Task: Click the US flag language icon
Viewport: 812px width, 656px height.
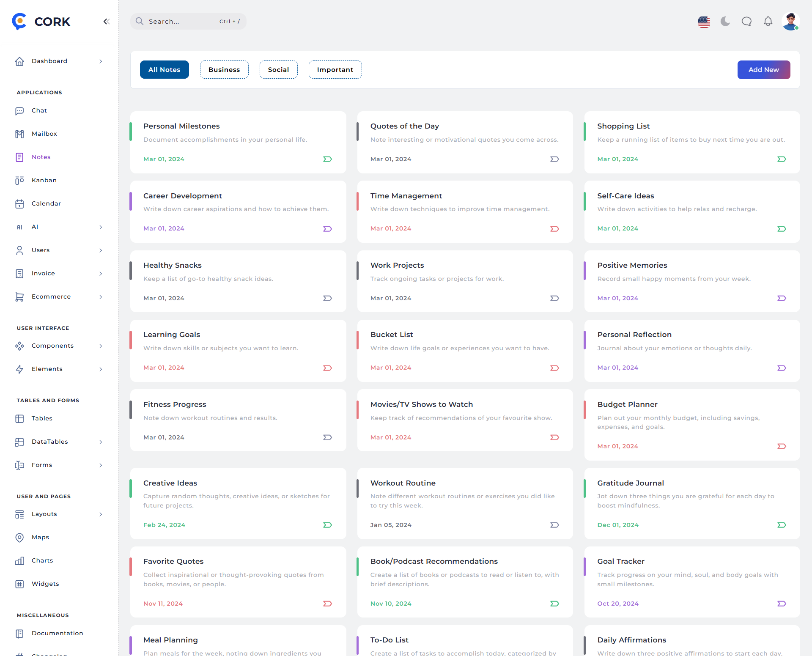Action: (x=704, y=22)
